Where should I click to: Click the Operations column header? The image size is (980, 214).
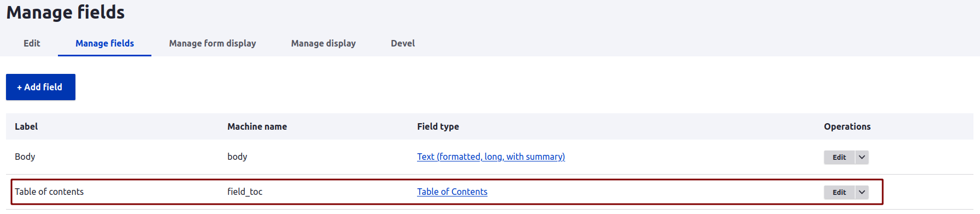[x=847, y=126]
